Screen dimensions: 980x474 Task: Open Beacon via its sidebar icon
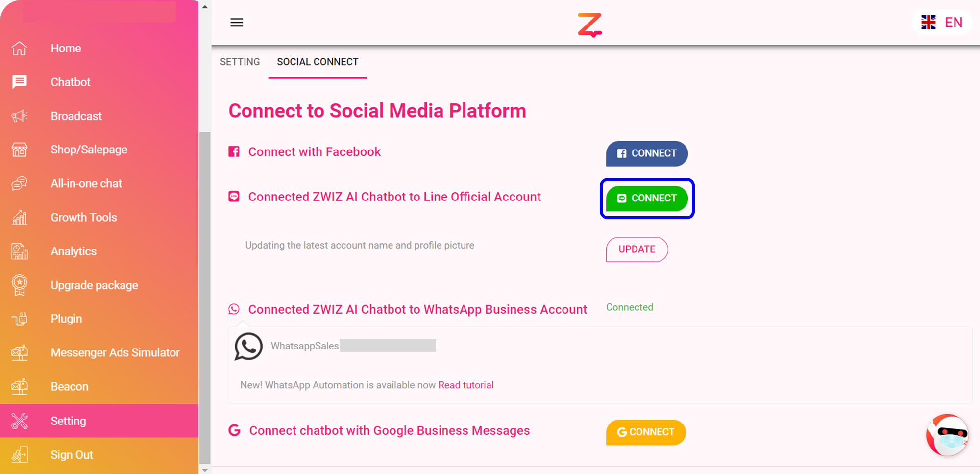tap(19, 386)
